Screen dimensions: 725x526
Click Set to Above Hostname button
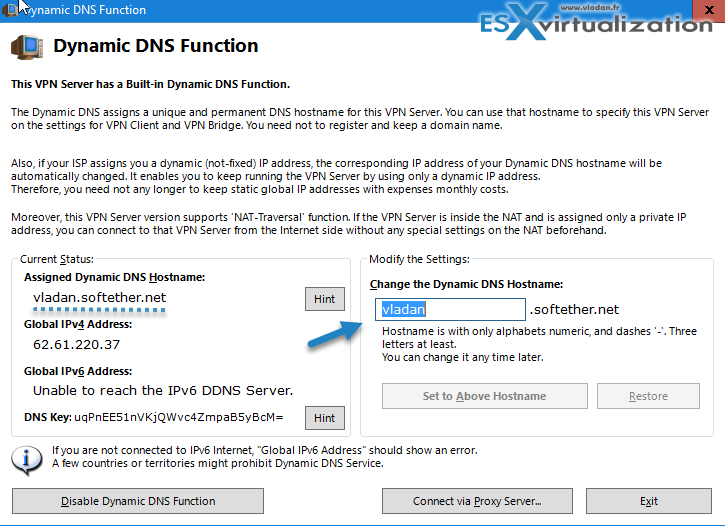tap(485, 396)
